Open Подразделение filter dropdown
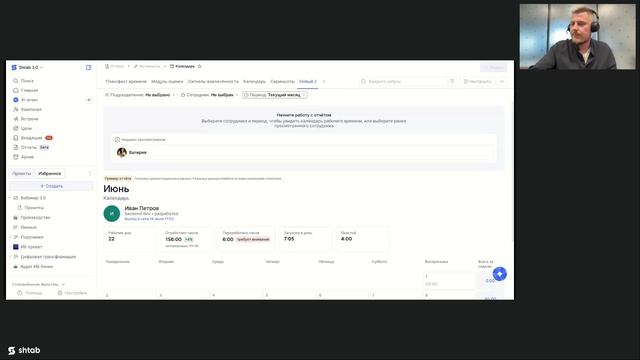640x360 pixels. pos(140,95)
